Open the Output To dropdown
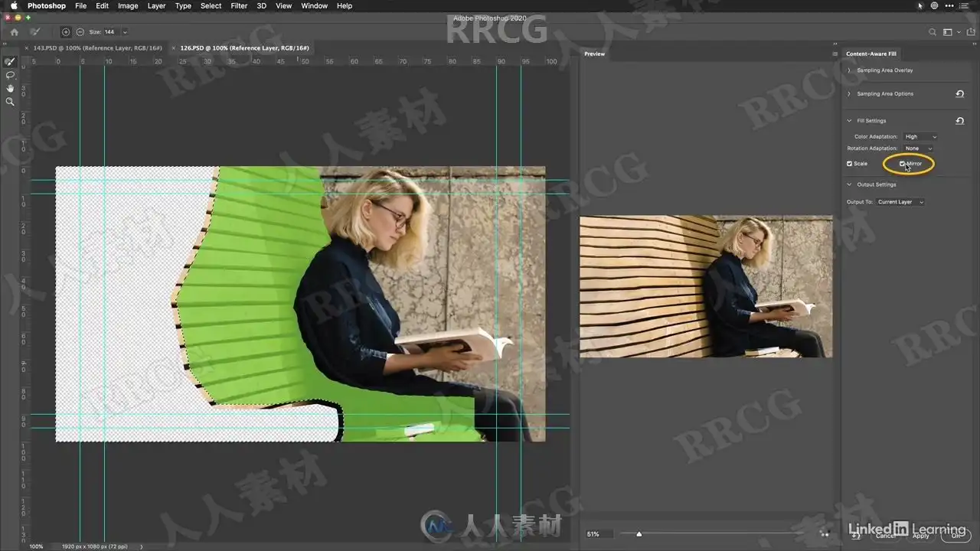This screenshot has width=980, height=551. [x=900, y=202]
